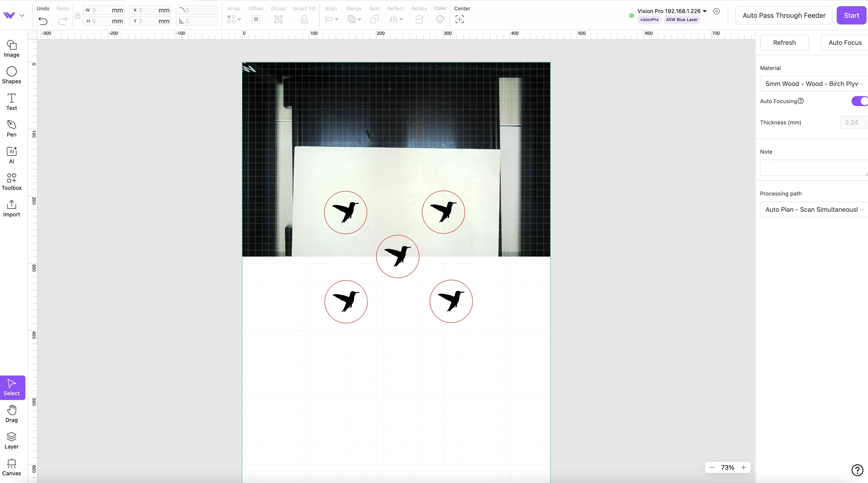The width and height of the screenshot is (868, 483).
Task: Select the Shapes tool
Action: point(11,75)
